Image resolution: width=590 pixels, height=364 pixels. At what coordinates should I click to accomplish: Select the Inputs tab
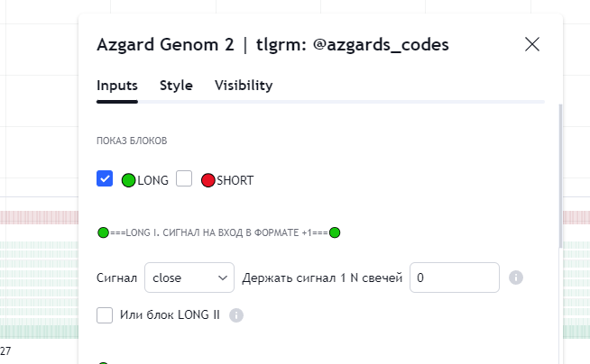click(117, 86)
